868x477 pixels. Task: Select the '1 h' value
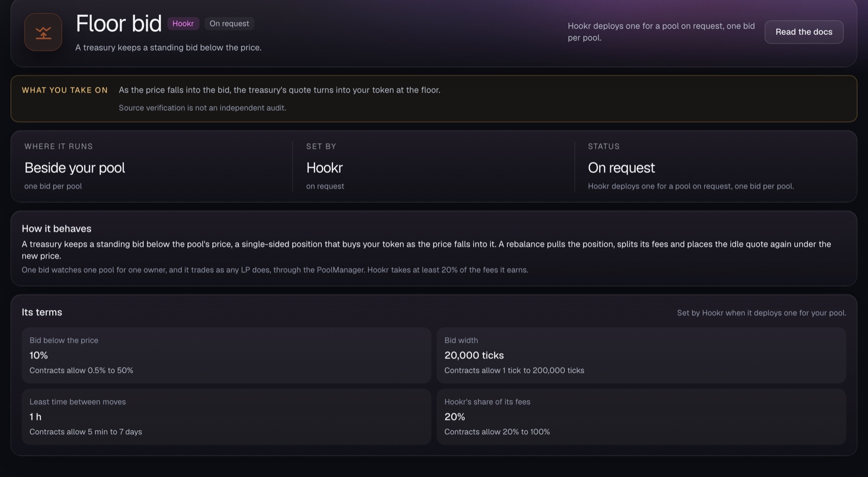(x=35, y=417)
